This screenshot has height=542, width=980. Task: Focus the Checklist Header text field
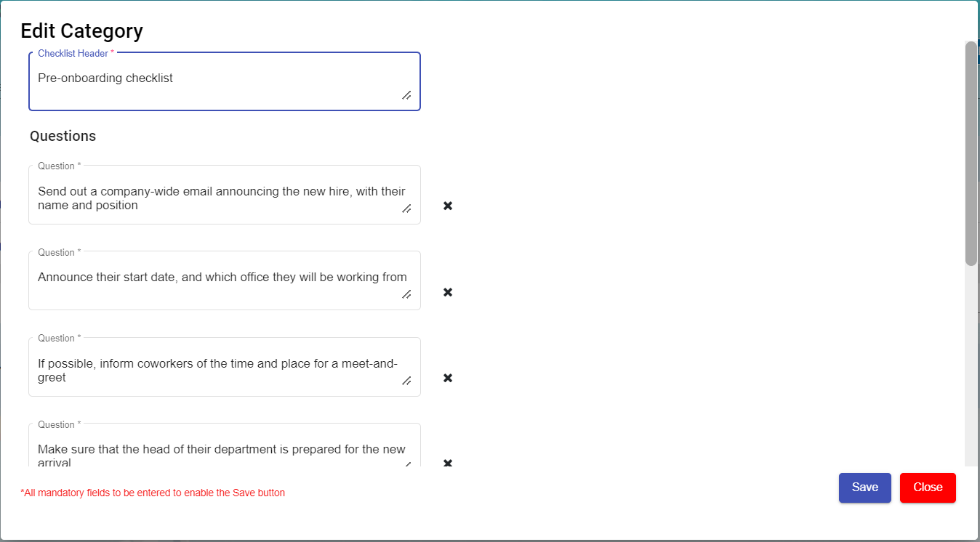coord(218,78)
